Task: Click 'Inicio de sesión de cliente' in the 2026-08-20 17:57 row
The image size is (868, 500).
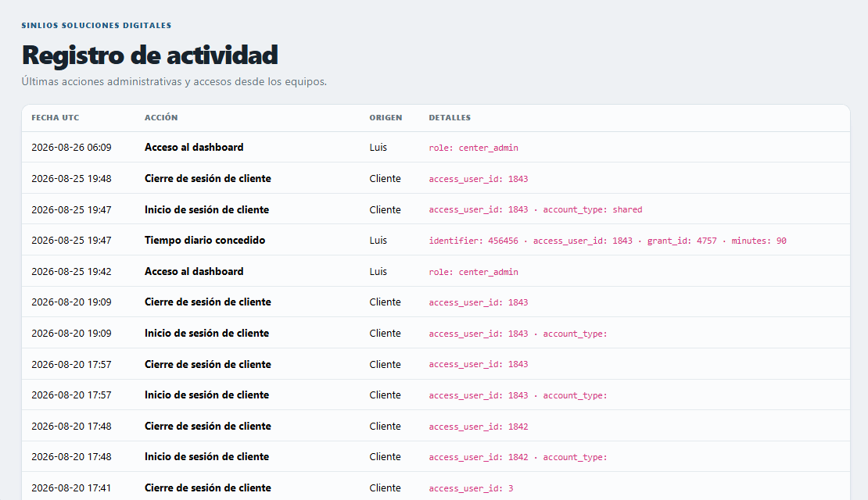Action: (x=206, y=395)
